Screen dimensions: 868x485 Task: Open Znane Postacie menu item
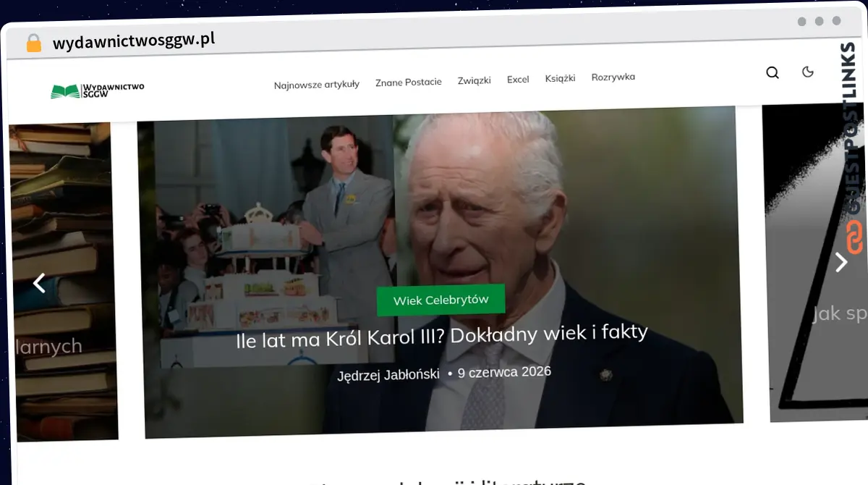[x=409, y=82]
